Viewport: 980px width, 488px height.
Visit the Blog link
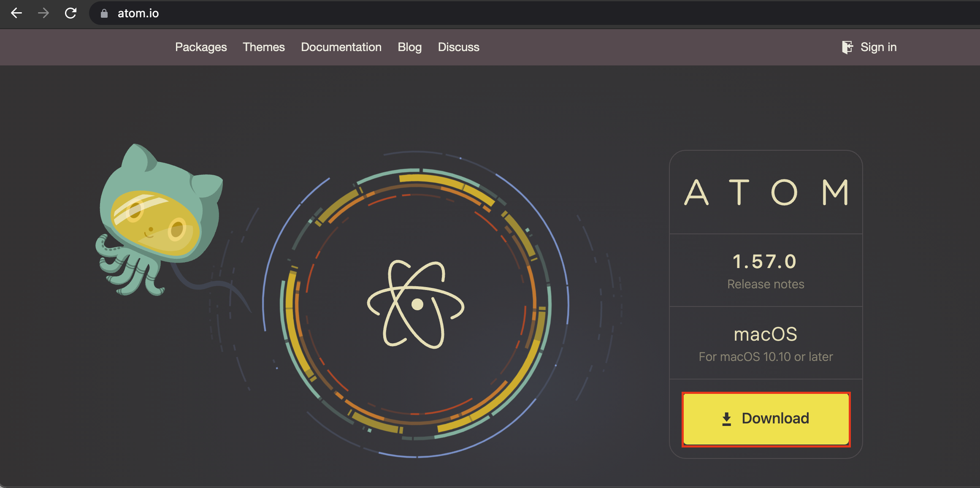(x=409, y=47)
